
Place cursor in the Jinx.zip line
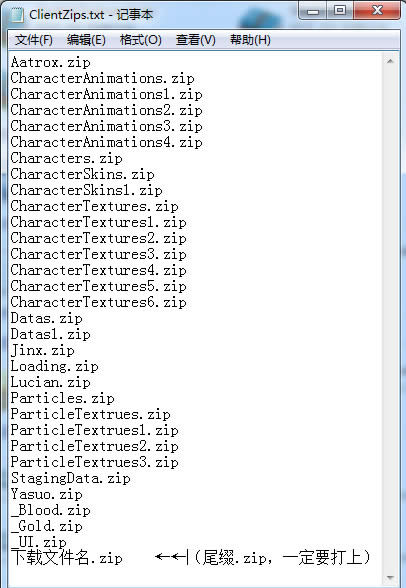tap(42, 350)
